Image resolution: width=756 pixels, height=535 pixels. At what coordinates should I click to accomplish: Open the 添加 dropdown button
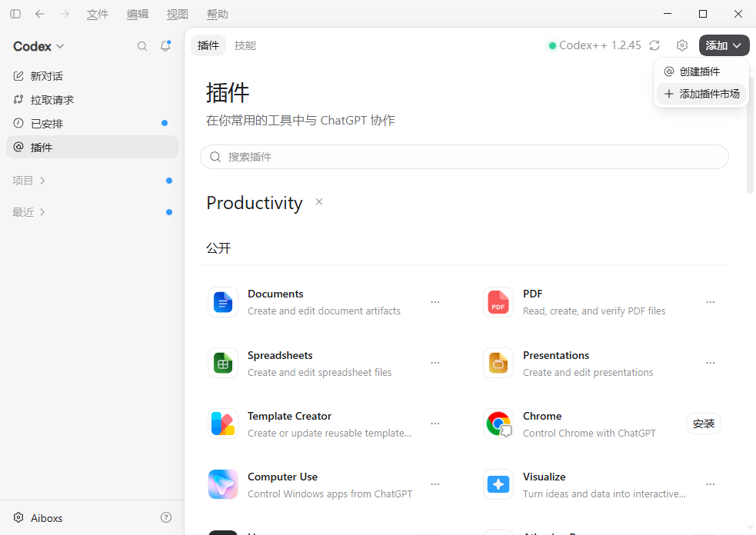724,45
